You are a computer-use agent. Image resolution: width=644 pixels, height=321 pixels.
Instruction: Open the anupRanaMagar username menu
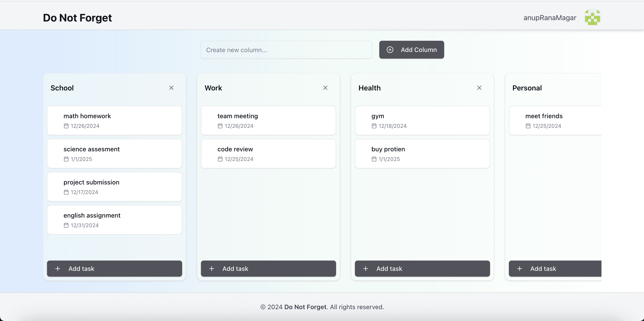coord(550,18)
